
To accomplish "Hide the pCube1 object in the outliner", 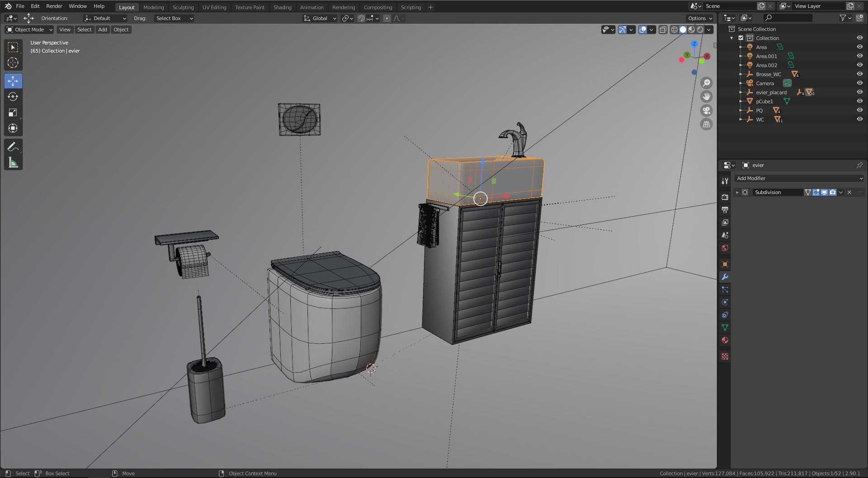I will tap(859, 101).
